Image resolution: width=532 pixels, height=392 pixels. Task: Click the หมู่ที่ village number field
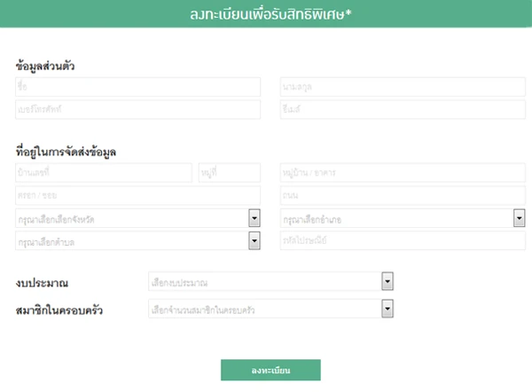point(230,173)
